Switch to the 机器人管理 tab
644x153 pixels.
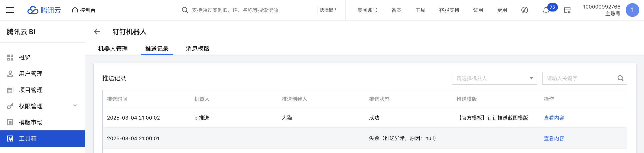113,49
